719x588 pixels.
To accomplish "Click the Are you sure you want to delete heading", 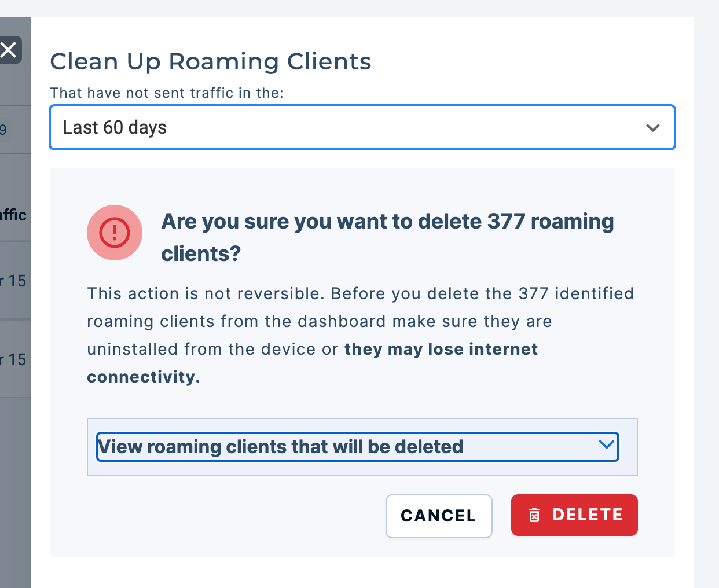I will click(387, 237).
